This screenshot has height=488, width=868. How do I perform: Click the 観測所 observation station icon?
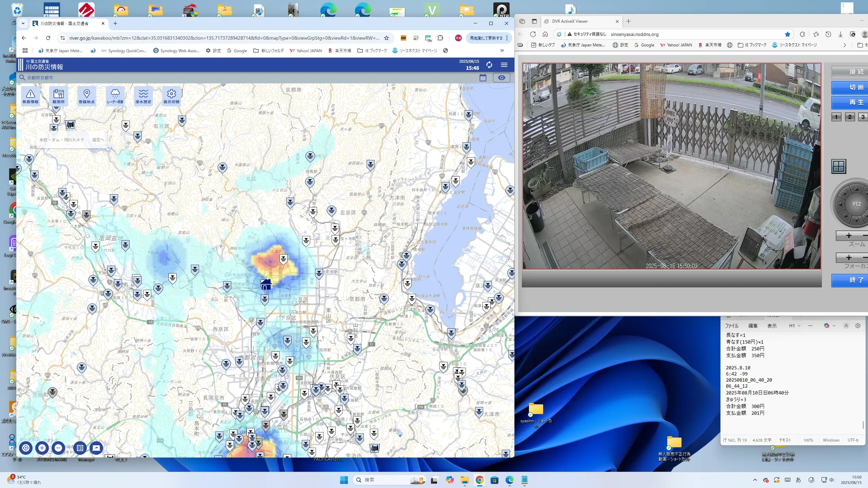point(58,96)
